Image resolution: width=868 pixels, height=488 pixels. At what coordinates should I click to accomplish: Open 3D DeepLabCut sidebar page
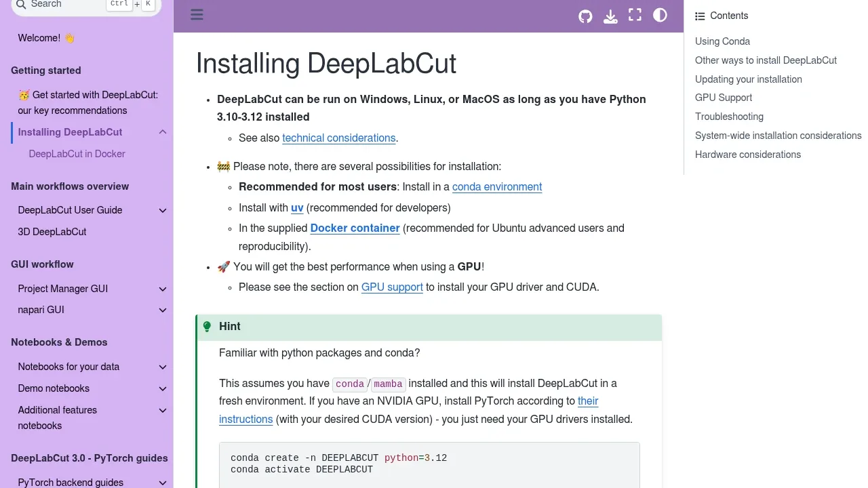click(52, 232)
